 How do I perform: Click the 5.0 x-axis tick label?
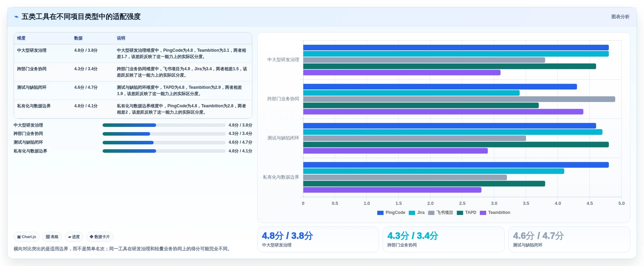[621, 203]
